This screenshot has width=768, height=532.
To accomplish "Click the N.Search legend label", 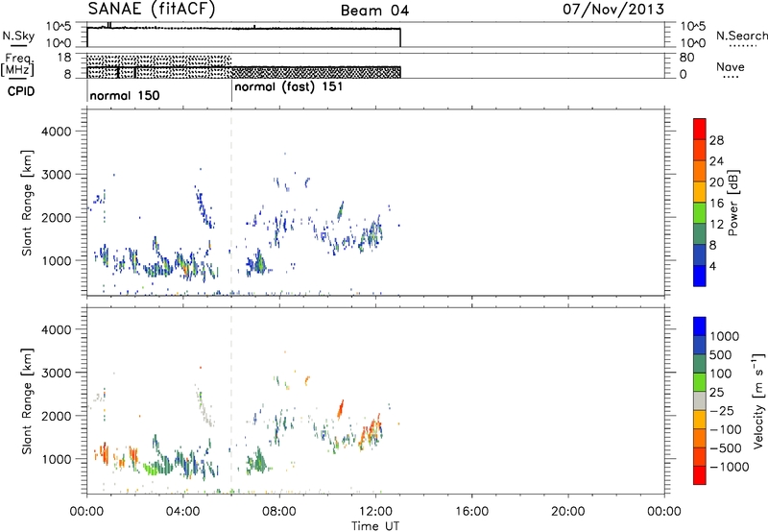I will (742, 36).
